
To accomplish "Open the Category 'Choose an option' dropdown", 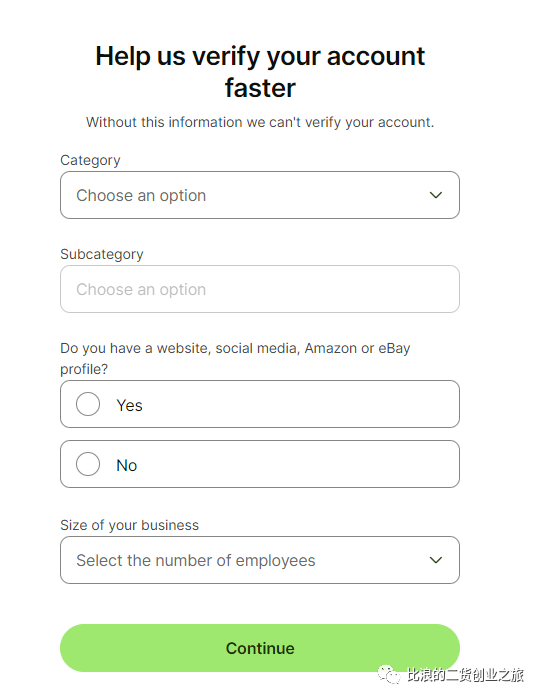I will [x=260, y=195].
